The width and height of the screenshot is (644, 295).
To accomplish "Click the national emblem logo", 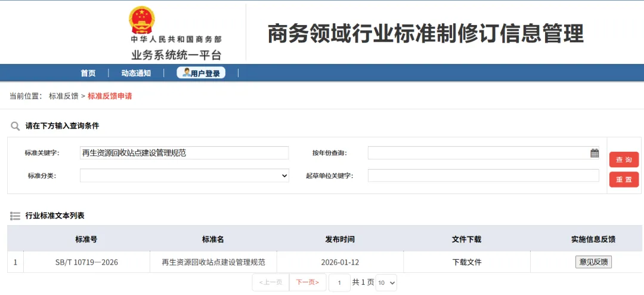I will 141,20.
